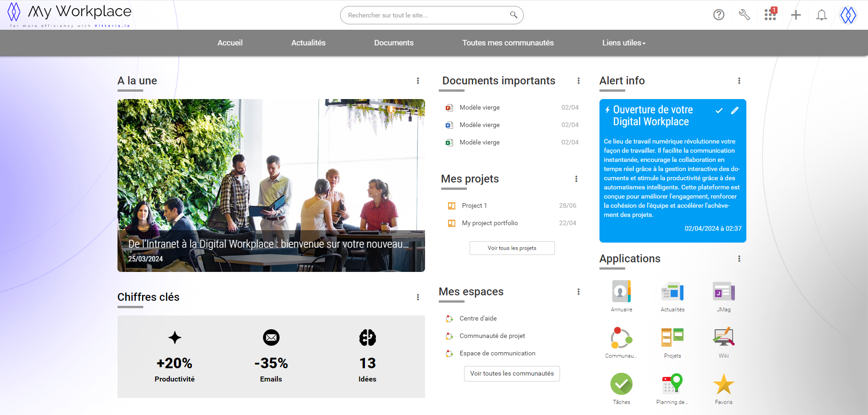The height and width of the screenshot is (415, 868).
Task: Open the Tâches application icon
Action: click(x=622, y=384)
